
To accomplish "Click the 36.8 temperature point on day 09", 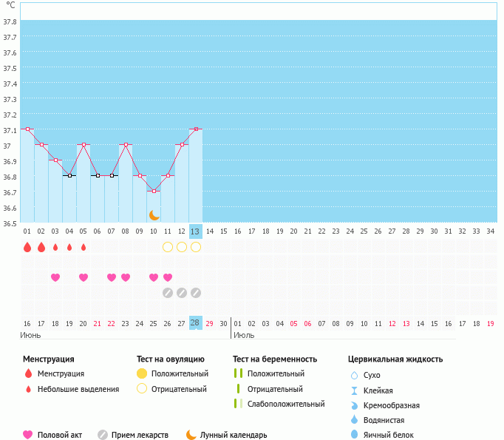I will click(x=140, y=175).
